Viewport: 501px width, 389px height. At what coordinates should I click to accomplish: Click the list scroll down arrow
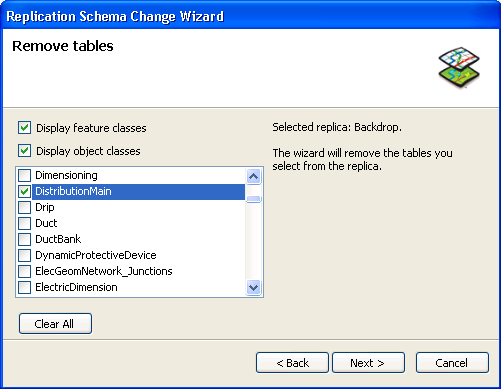click(253, 287)
